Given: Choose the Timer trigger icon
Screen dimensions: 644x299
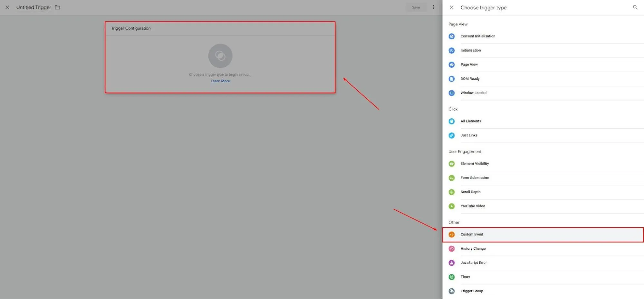Looking at the screenshot, I should [x=452, y=277].
